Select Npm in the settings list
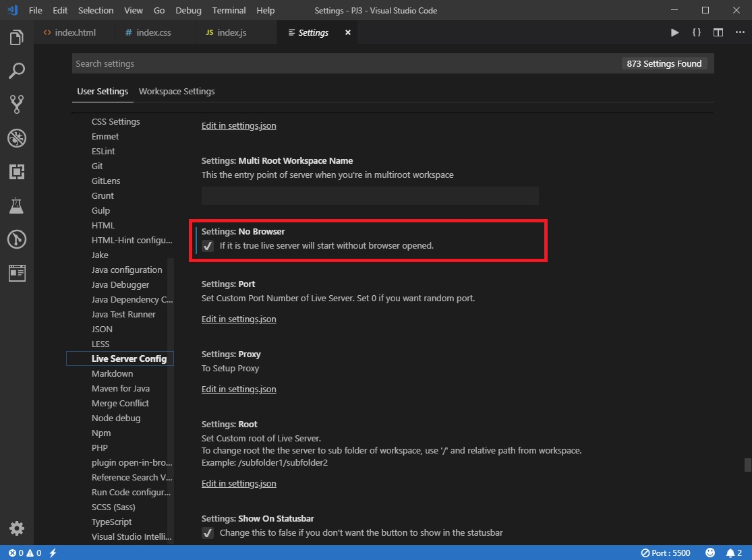752x560 pixels. tap(100, 433)
